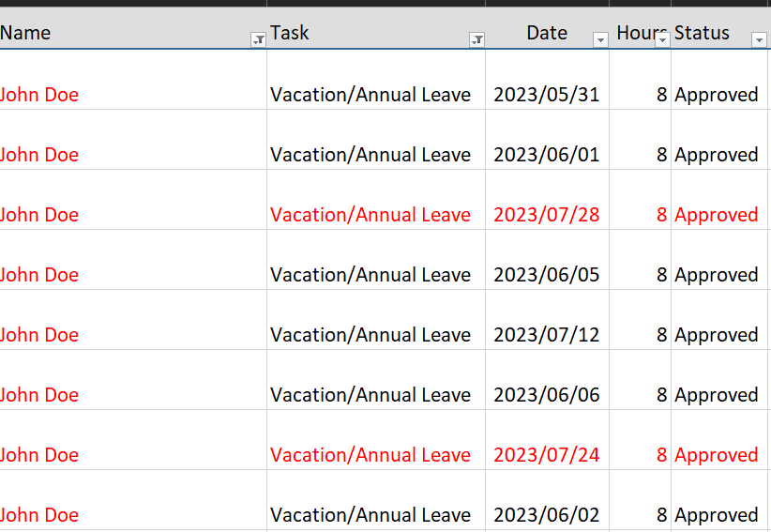Expand the Date column filter dropdown

(x=600, y=39)
